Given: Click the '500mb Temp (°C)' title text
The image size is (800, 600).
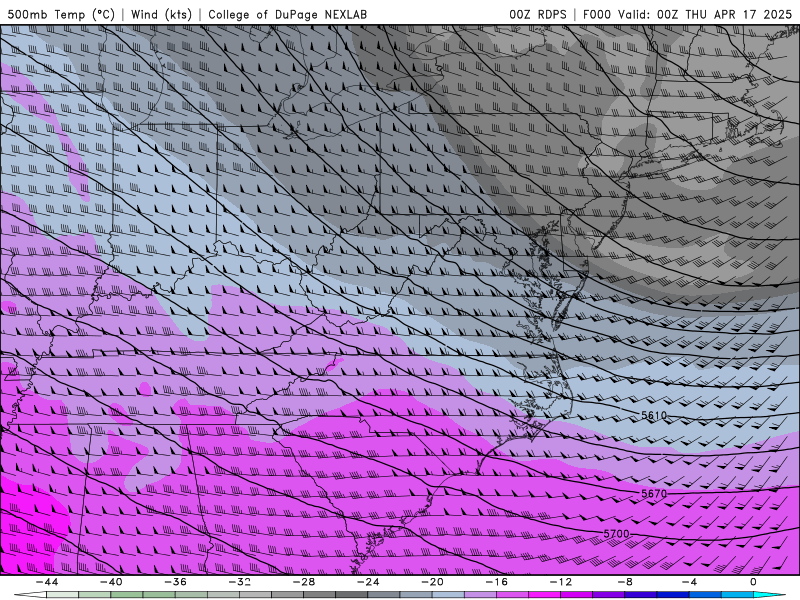Looking at the screenshot, I should point(61,14).
